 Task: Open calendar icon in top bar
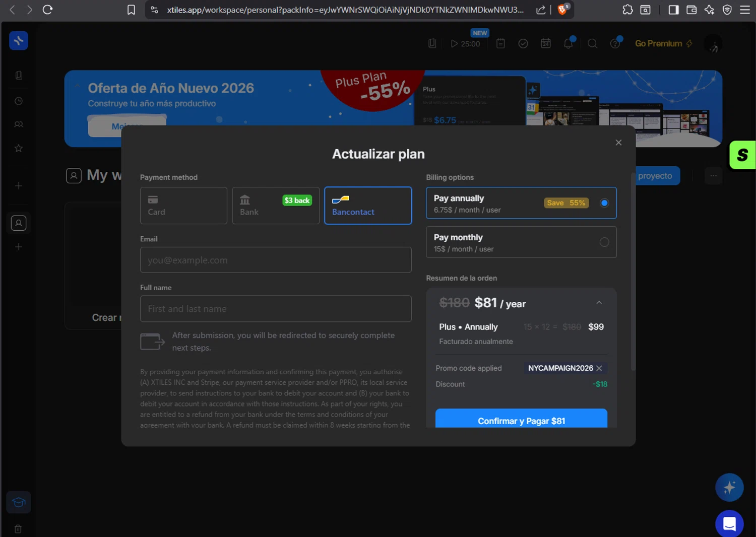click(546, 44)
